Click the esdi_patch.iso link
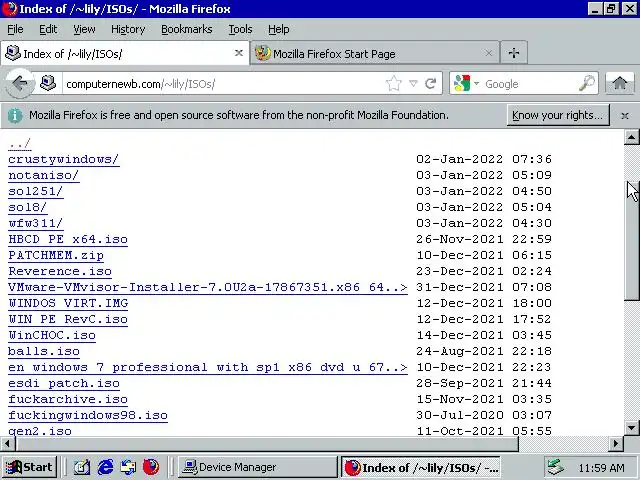The width and height of the screenshot is (640, 480). tap(64, 383)
